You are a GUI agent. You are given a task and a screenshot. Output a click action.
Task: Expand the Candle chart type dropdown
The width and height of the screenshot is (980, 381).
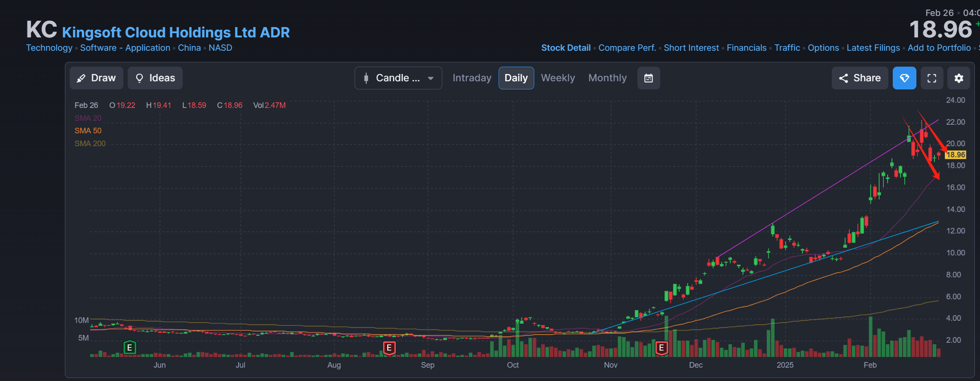tap(398, 78)
